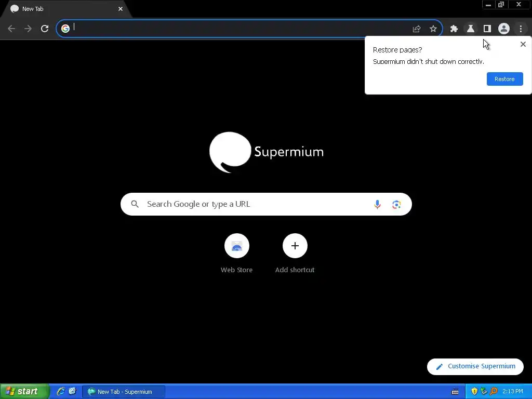The height and width of the screenshot is (399, 532).
Task: Go back with the back arrow button
Action: pyautogui.click(x=11, y=29)
